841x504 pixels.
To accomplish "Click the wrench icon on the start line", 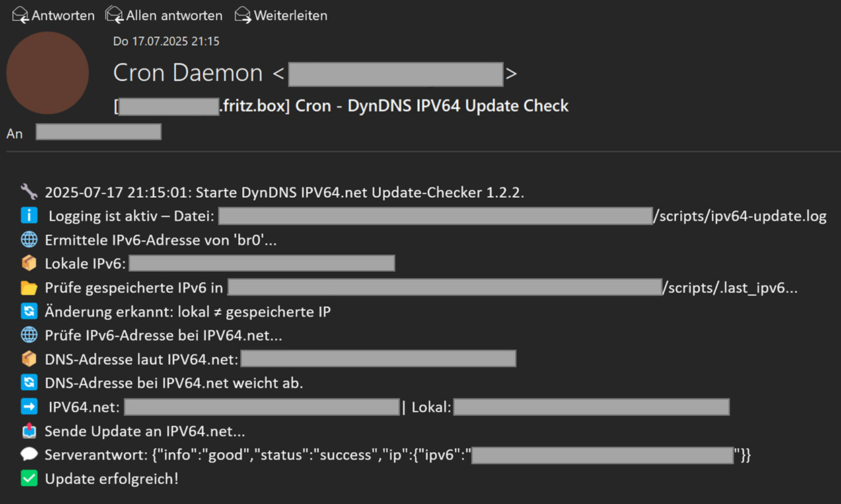I will [x=29, y=192].
